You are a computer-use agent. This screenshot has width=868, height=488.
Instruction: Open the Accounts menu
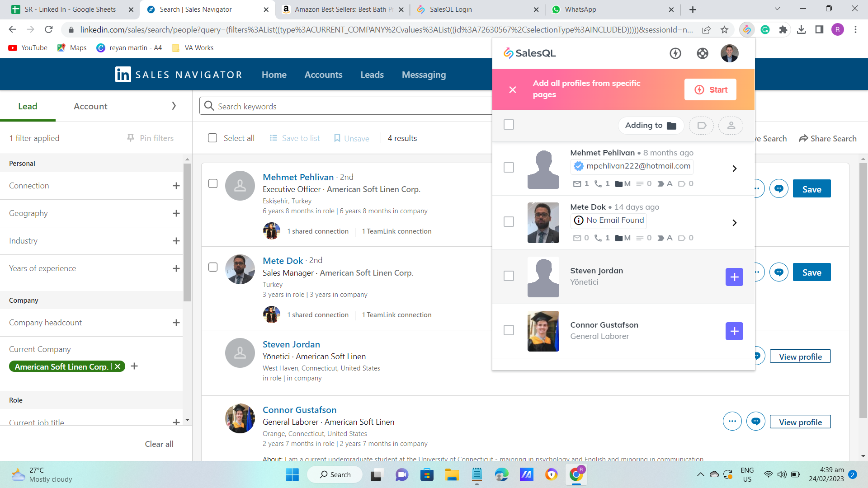tap(323, 75)
